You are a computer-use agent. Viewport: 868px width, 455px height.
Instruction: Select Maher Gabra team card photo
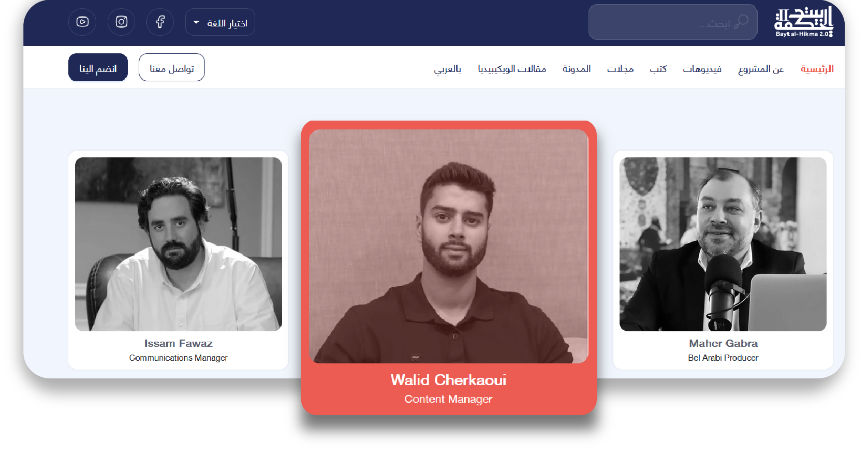(723, 244)
